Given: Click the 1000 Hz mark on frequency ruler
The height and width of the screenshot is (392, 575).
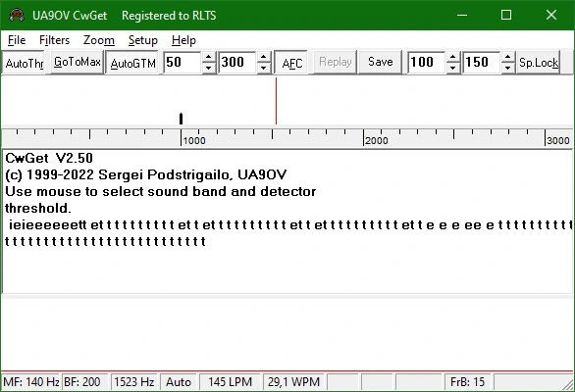Looking at the screenshot, I should coord(194,140).
